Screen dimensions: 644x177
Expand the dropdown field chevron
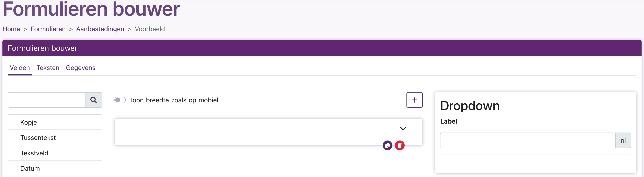[x=403, y=129]
